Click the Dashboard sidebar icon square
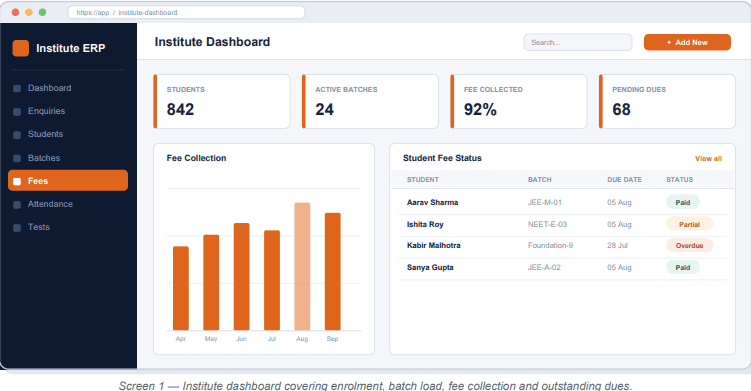This screenshot has height=391, width=751. (x=17, y=89)
